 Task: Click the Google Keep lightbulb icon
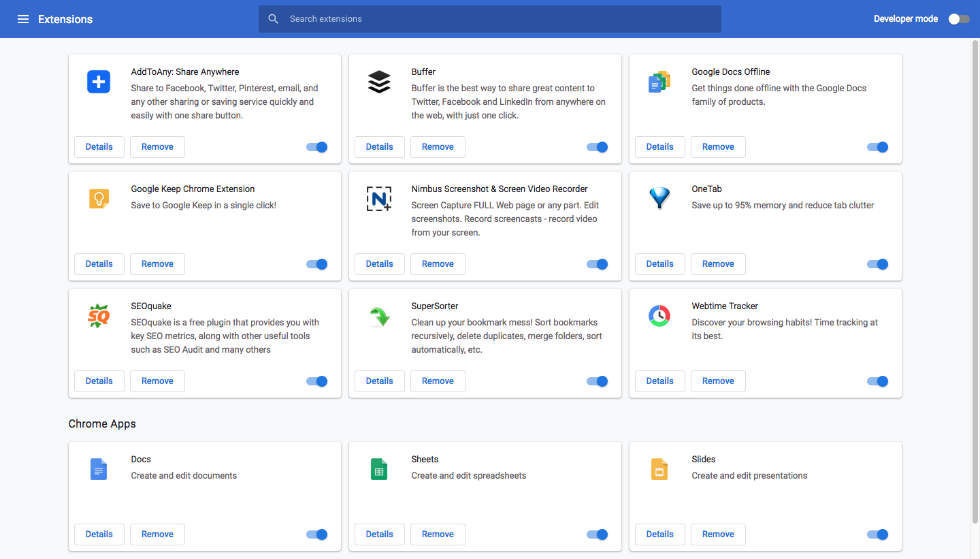click(x=99, y=199)
